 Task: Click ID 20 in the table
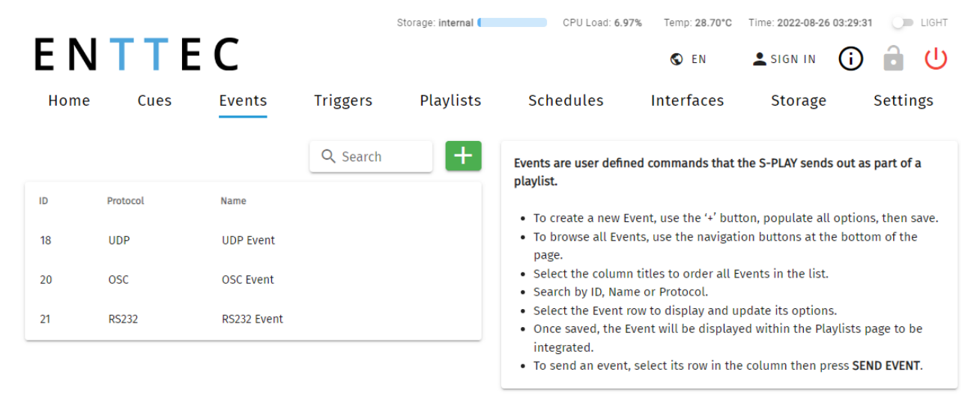click(46, 280)
